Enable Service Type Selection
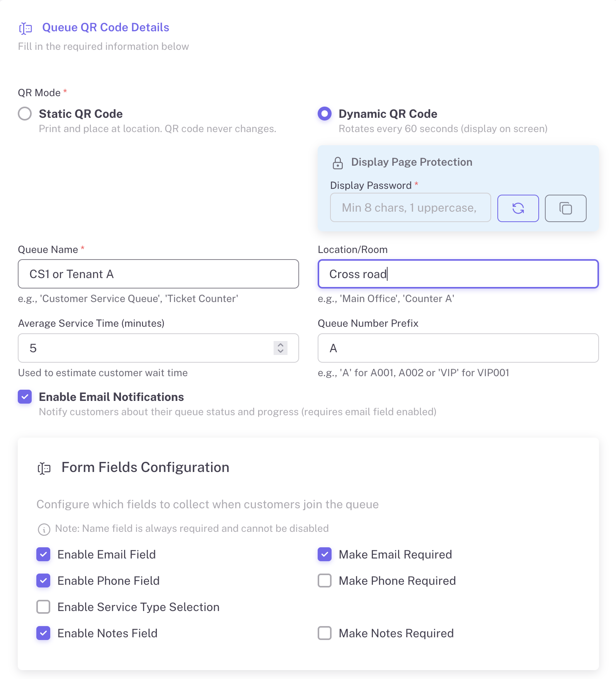The width and height of the screenshot is (616, 679). (x=43, y=607)
